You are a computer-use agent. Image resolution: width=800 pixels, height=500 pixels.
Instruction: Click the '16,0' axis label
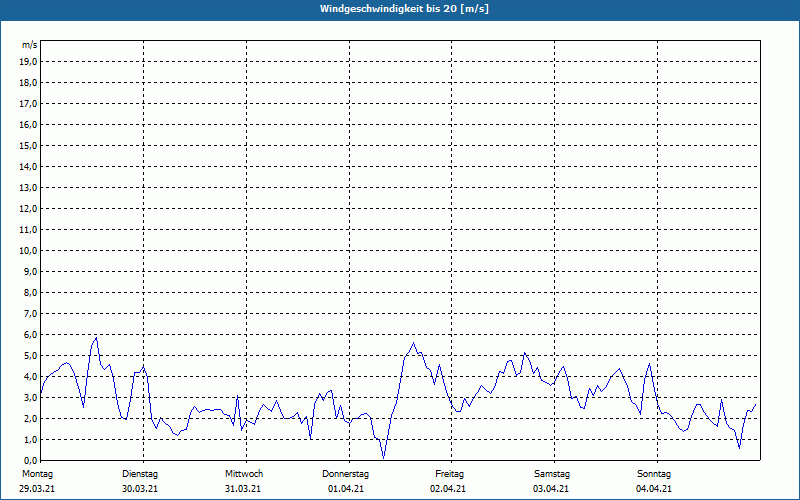click(x=29, y=124)
